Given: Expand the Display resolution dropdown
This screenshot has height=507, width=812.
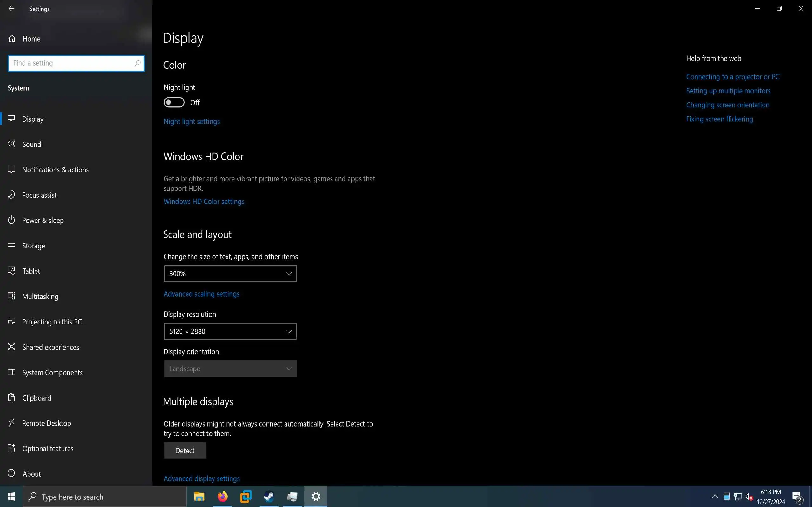Looking at the screenshot, I should click(230, 331).
